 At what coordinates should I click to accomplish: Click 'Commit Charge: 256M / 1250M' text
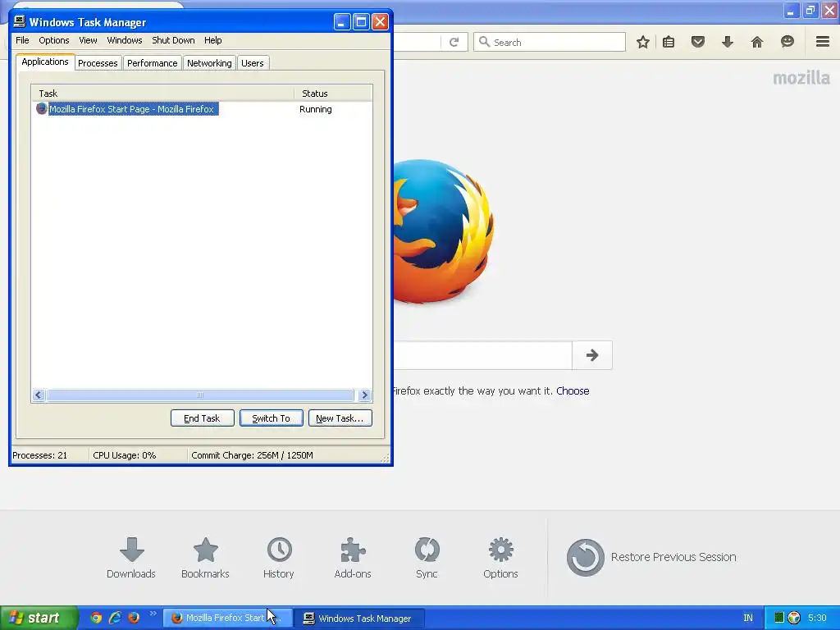[252, 455]
